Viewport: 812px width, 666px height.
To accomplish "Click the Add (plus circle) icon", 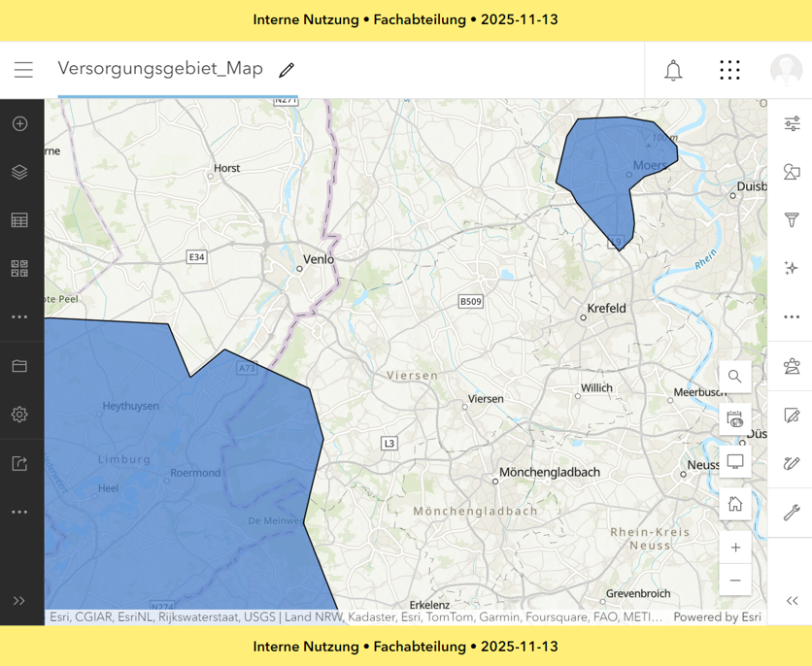I will pyautogui.click(x=19, y=123).
